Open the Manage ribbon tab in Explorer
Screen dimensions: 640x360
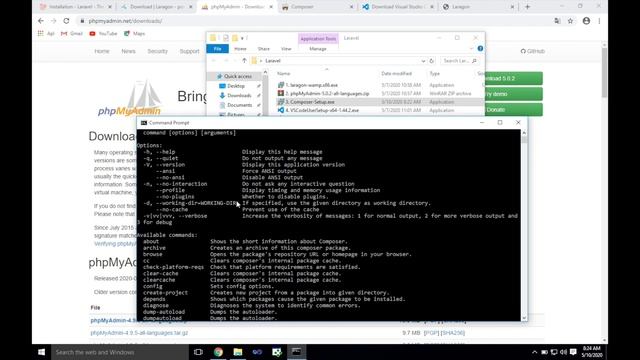(318, 49)
